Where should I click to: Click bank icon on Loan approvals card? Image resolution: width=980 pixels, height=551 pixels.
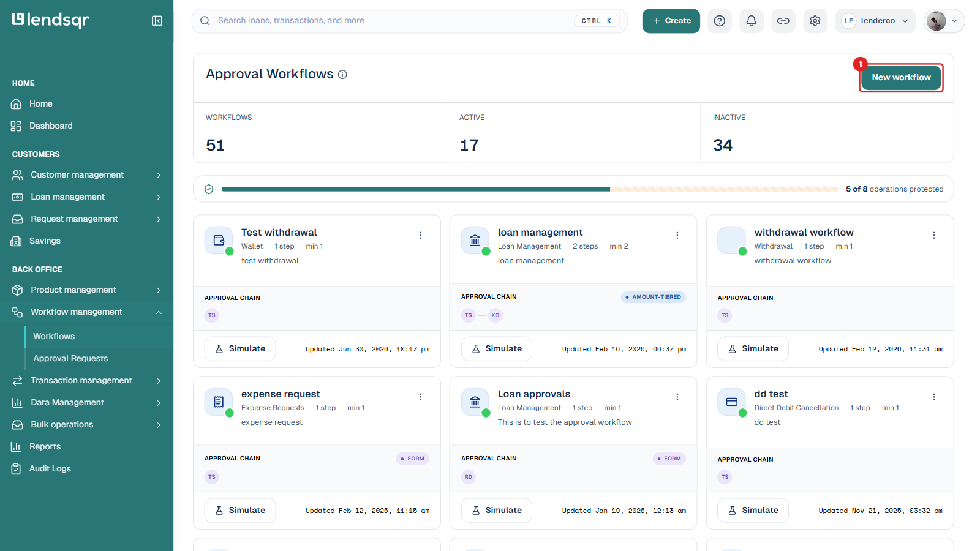[x=475, y=402]
